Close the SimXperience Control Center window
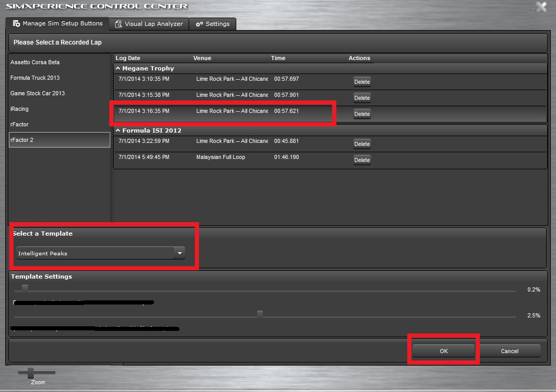This screenshot has width=556, height=392. [x=541, y=7]
